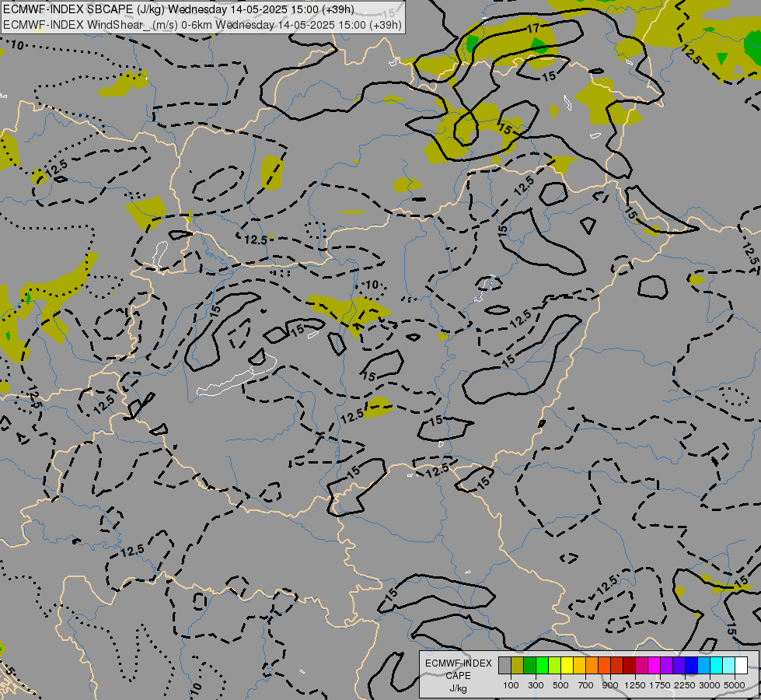Click the WindShear 0-6km header line
This screenshot has width=761, height=700.
click(x=202, y=24)
